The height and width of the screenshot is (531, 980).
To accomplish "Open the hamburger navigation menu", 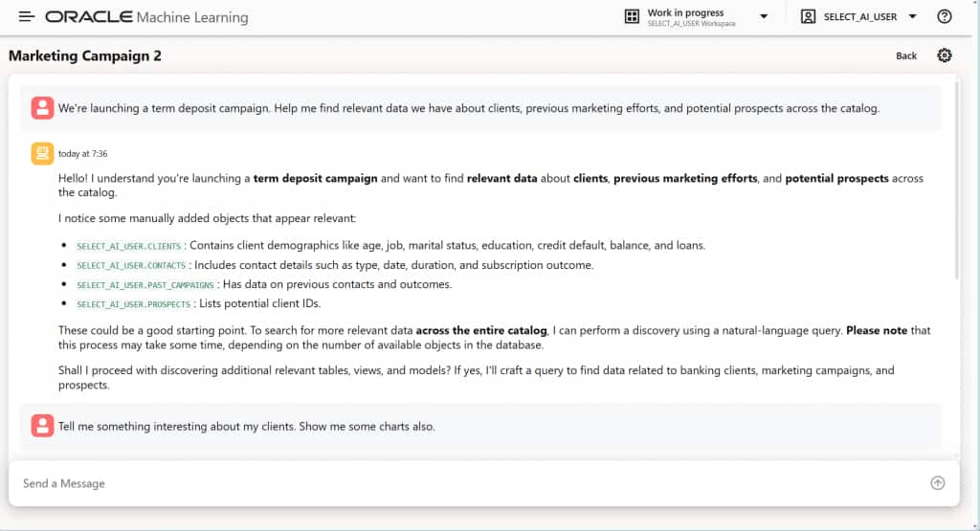I will click(26, 17).
